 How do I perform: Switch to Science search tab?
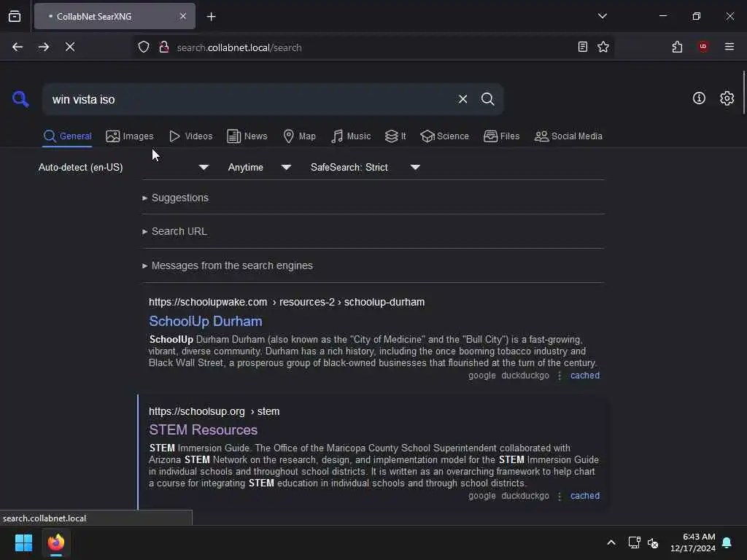click(444, 136)
